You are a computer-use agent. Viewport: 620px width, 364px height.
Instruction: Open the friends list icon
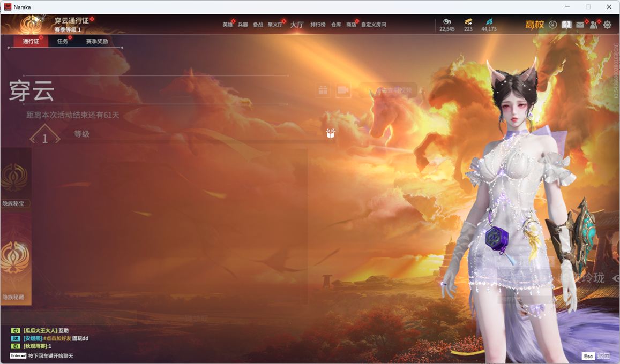point(594,25)
